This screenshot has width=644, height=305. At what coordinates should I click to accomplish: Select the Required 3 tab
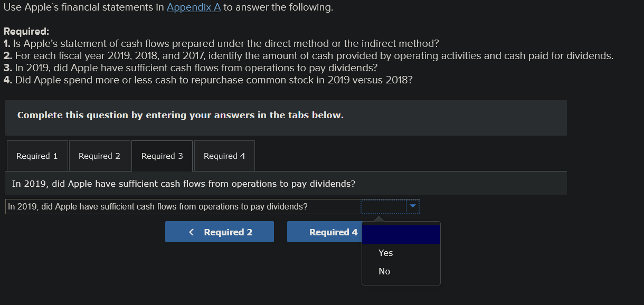(x=162, y=156)
